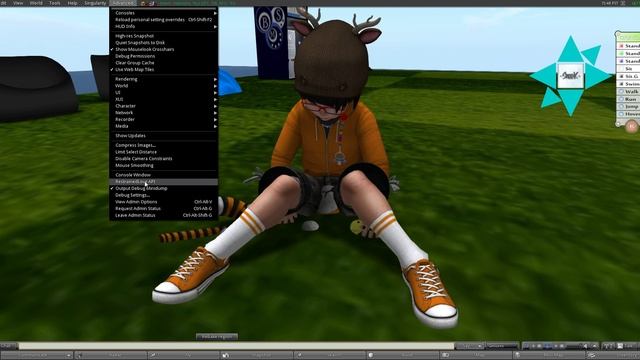The height and width of the screenshot is (360, 640).
Task: Choose High-res Snapshot
Action: [x=163, y=36]
